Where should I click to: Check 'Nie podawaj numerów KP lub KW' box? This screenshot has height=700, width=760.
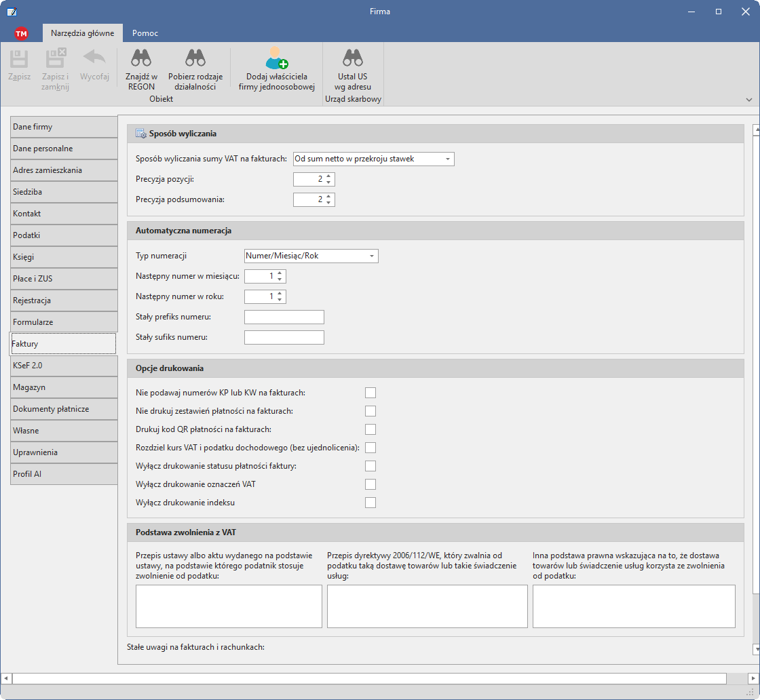[x=370, y=393]
